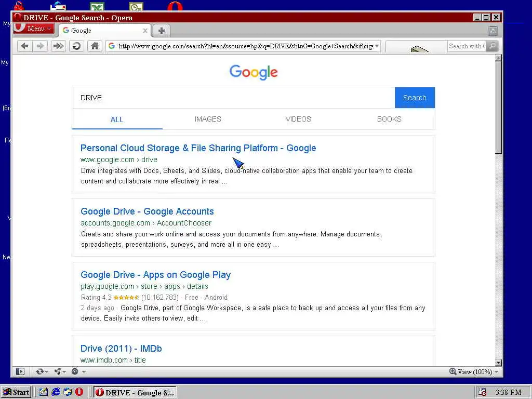Open the closed tabs trash icon

pyautogui.click(x=493, y=31)
